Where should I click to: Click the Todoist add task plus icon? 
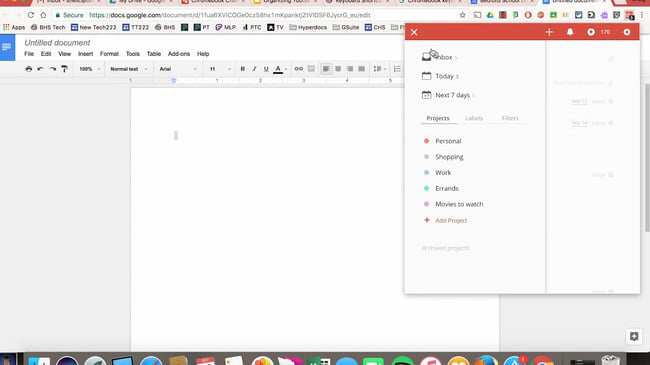549,32
